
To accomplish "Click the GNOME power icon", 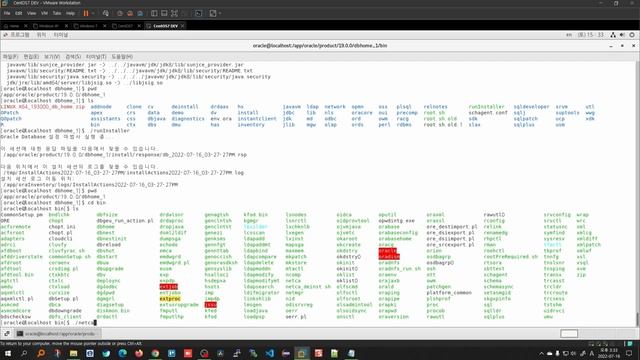I will [x=632, y=35].
